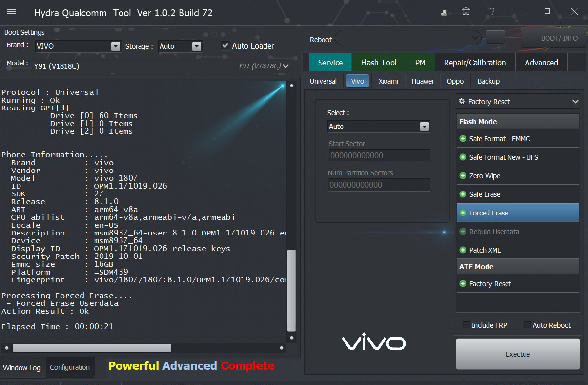This screenshot has width=588, height=385.
Task: Select the Huawei sub-tab
Action: click(x=423, y=81)
